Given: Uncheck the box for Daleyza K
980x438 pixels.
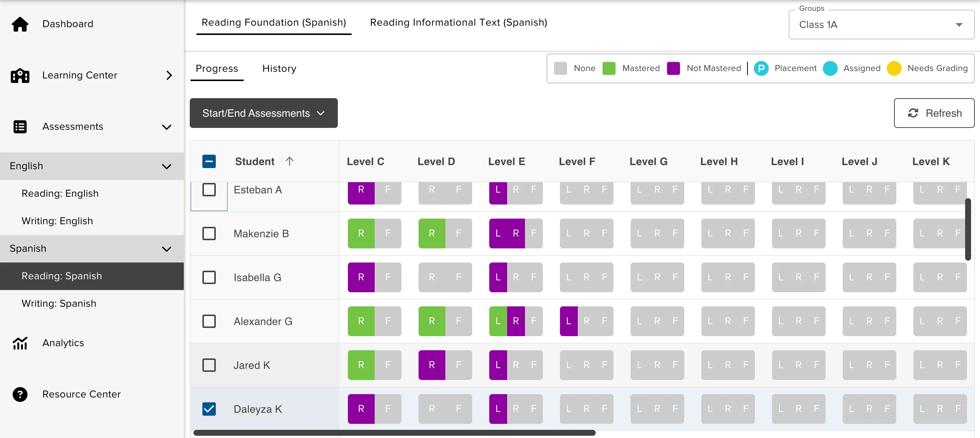Looking at the screenshot, I should click(209, 409).
